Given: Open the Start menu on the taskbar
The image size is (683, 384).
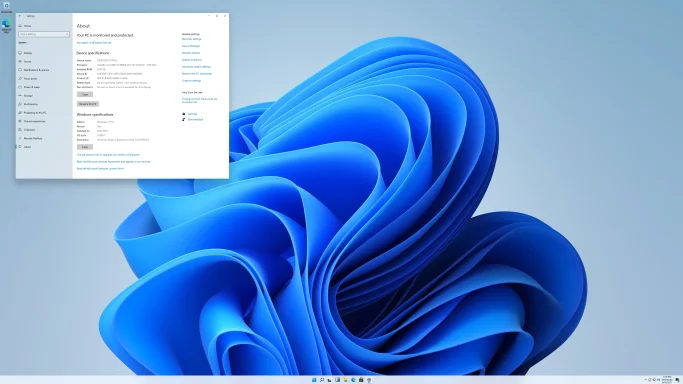Looking at the screenshot, I should [x=314, y=380].
